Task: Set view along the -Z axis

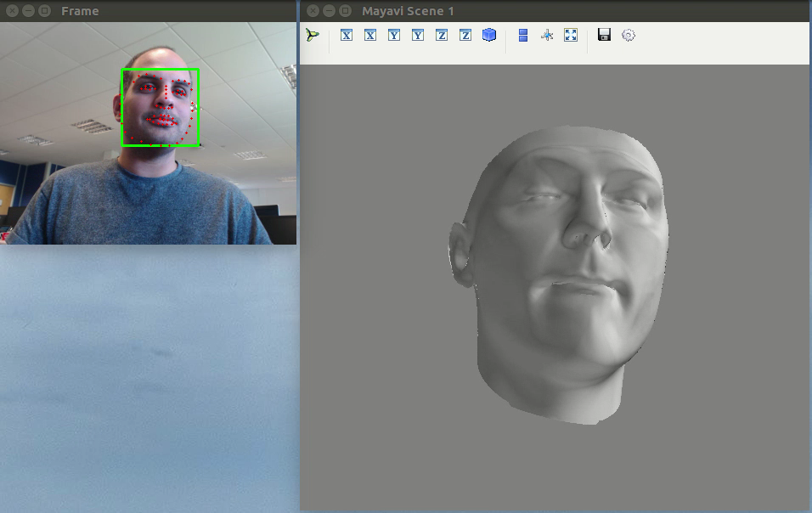Action: click(x=442, y=35)
